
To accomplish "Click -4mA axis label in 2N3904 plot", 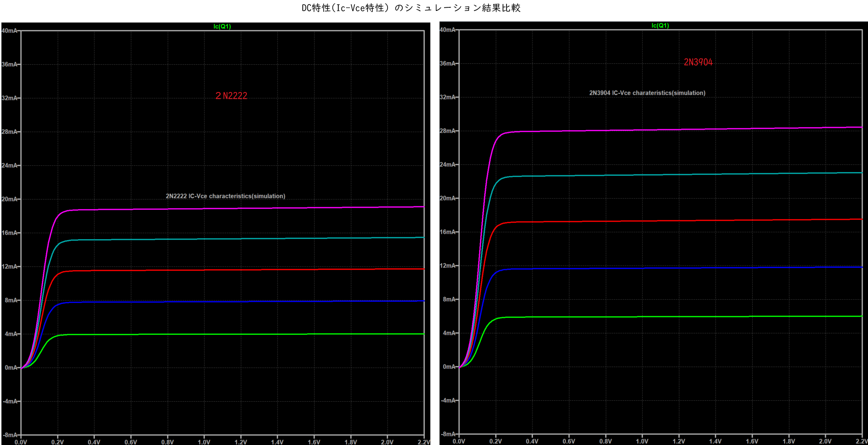I will [x=448, y=401].
